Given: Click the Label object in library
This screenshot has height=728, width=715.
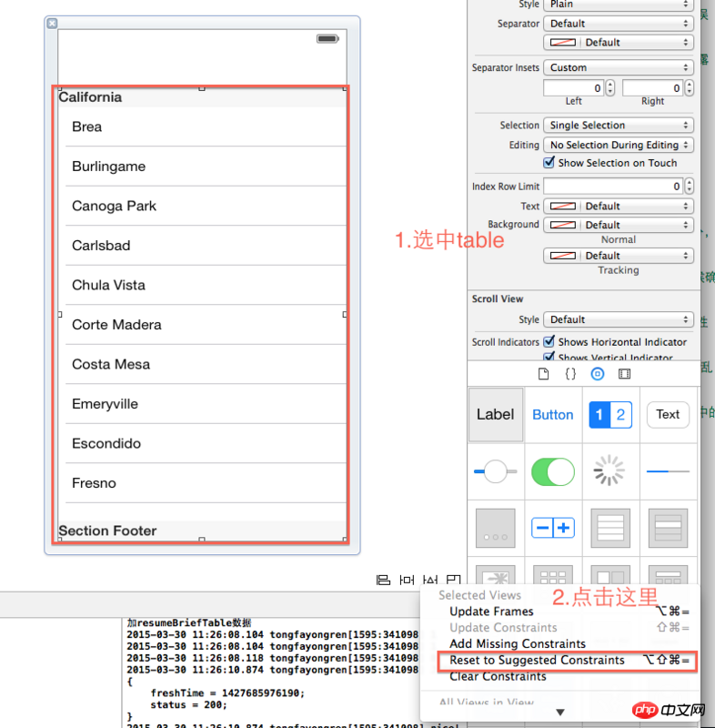Looking at the screenshot, I should click(x=496, y=415).
